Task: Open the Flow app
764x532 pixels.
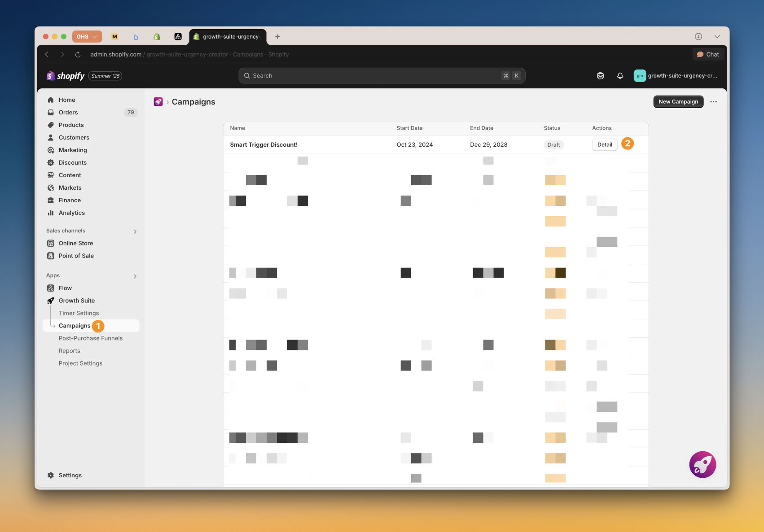Action: click(x=65, y=288)
